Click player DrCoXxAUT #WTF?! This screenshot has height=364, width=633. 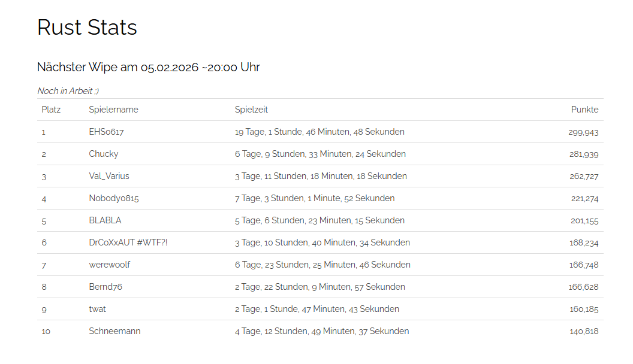(x=128, y=242)
